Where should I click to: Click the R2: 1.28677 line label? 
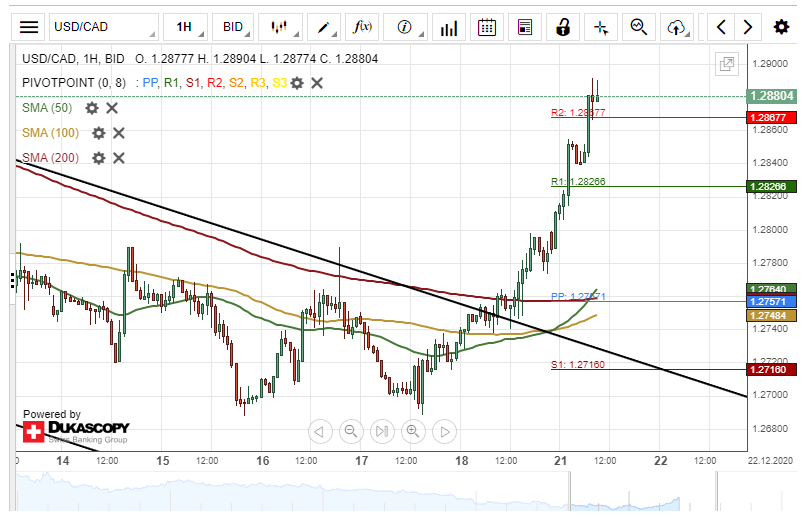point(578,112)
